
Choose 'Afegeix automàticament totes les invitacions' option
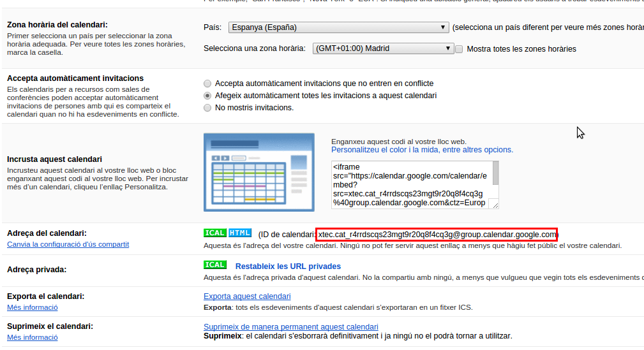click(x=207, y=96)
